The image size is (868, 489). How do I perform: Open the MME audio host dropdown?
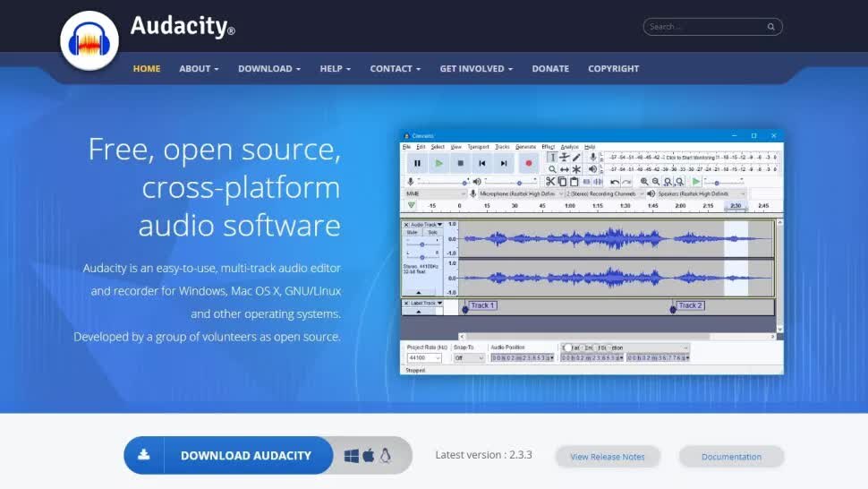pos(435,193)
